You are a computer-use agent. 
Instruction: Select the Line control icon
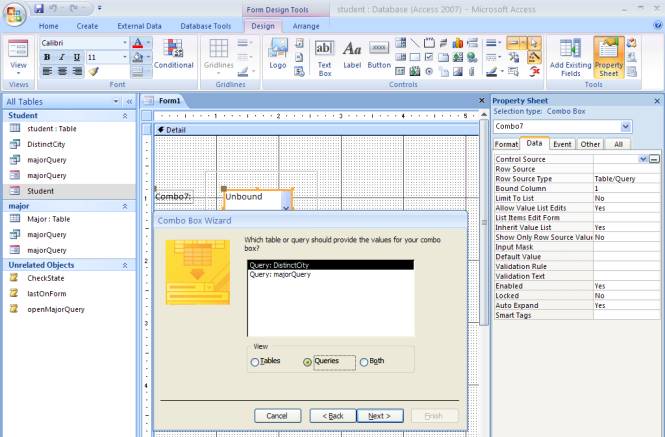click(x=415, y=43)
